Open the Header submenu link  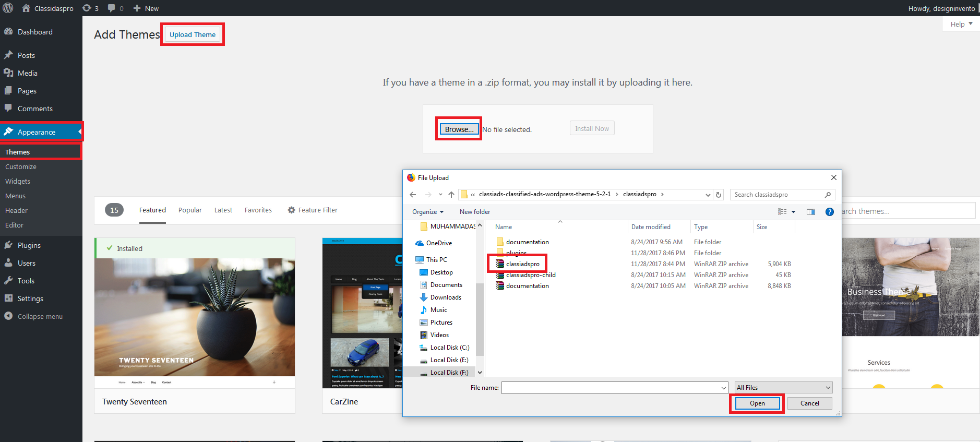16,210
